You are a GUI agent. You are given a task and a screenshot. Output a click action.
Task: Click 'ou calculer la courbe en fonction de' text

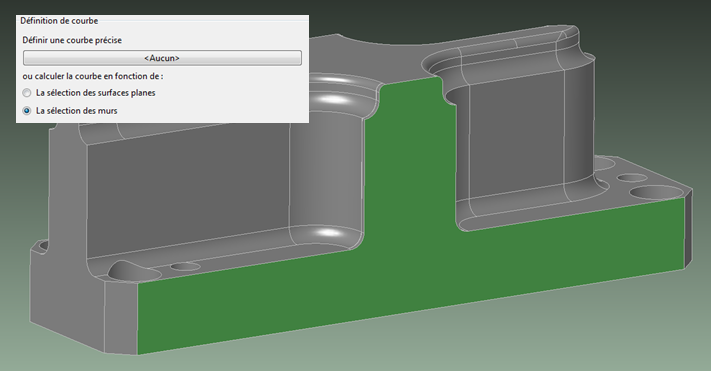93,76
